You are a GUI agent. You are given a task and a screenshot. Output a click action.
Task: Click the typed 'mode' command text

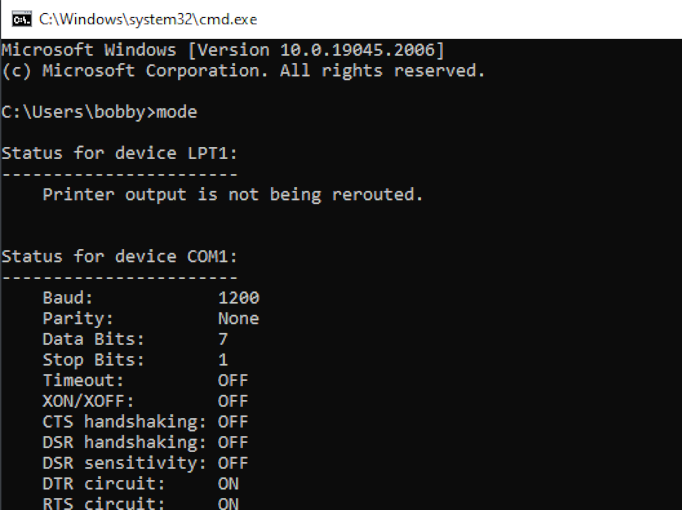(177, 112)
